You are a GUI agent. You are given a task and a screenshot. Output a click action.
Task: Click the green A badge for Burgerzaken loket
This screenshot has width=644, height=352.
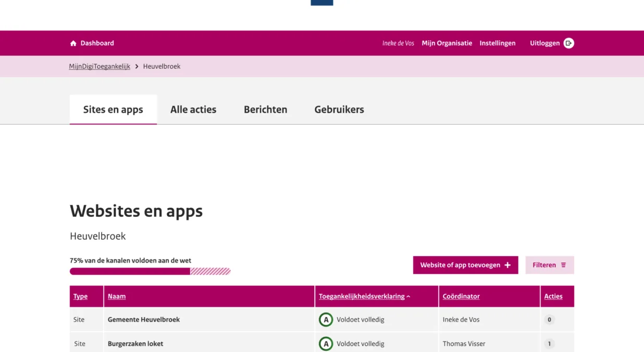pos(326,344)
